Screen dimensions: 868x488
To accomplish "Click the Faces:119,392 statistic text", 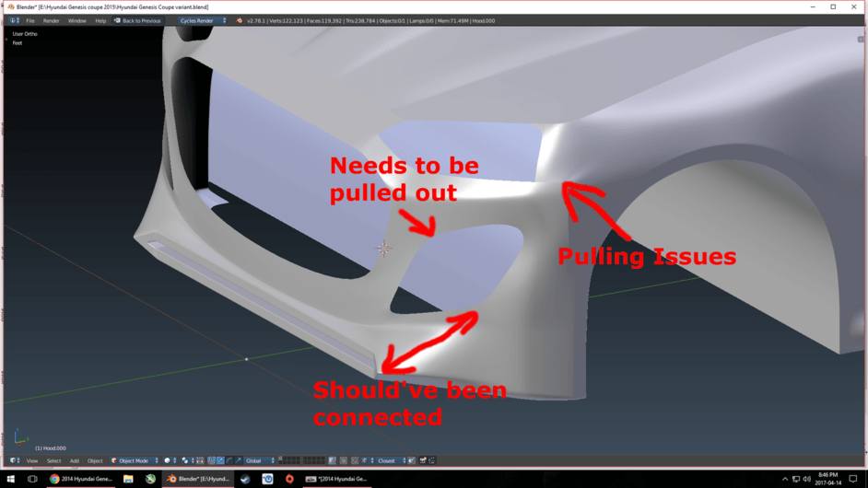I will click(323, 21).
